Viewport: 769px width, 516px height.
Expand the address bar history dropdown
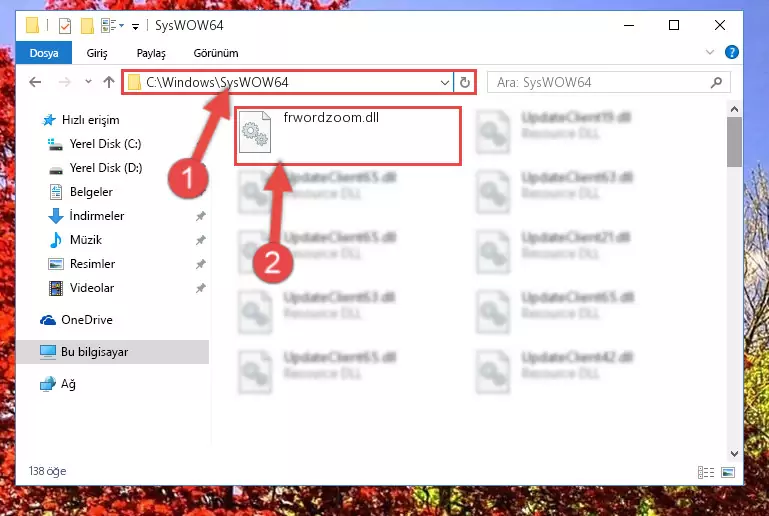444,82
